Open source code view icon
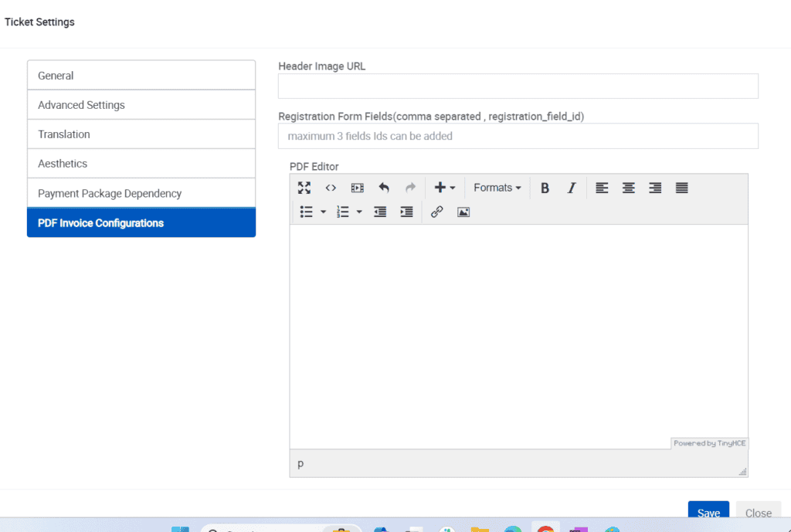This screenshot has width=791, height=532. coord(331,188)
